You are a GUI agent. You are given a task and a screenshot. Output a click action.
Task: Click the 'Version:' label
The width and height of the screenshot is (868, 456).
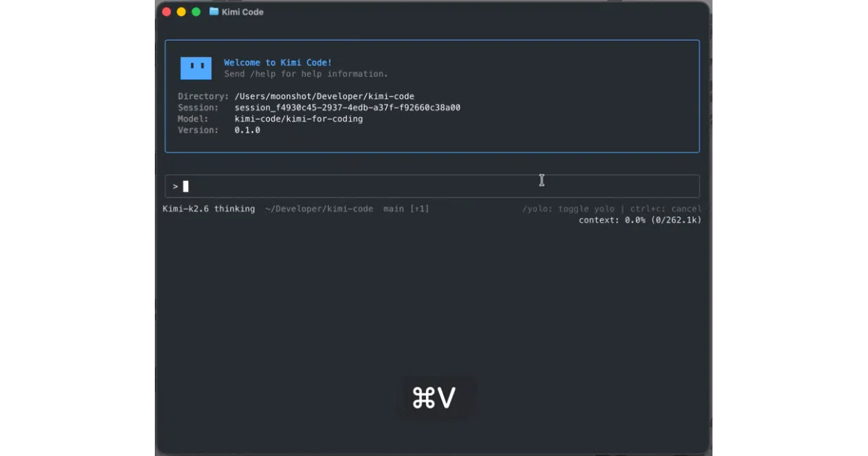click(x=198, y=130)
